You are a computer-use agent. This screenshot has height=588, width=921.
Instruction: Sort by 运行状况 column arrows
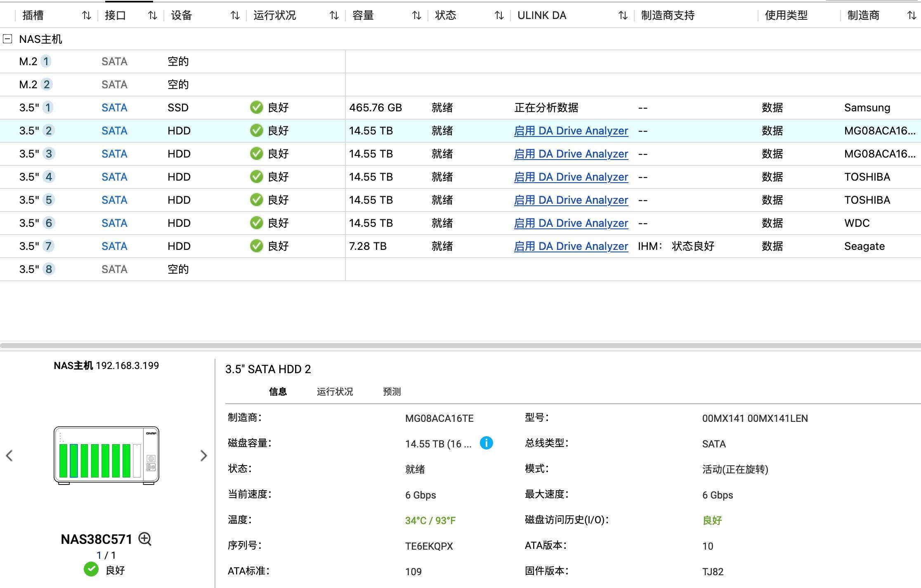pyautogui.click(x=334, y=16)
